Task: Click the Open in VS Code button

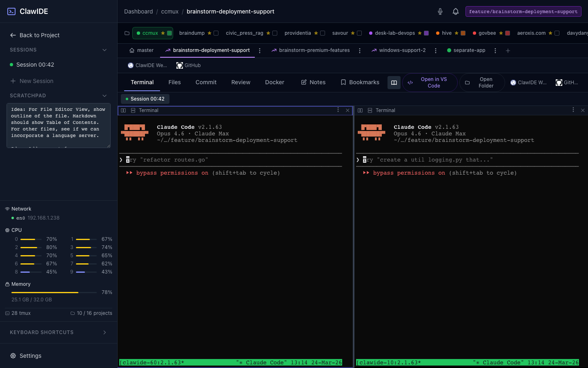Action: pos(430,83)
